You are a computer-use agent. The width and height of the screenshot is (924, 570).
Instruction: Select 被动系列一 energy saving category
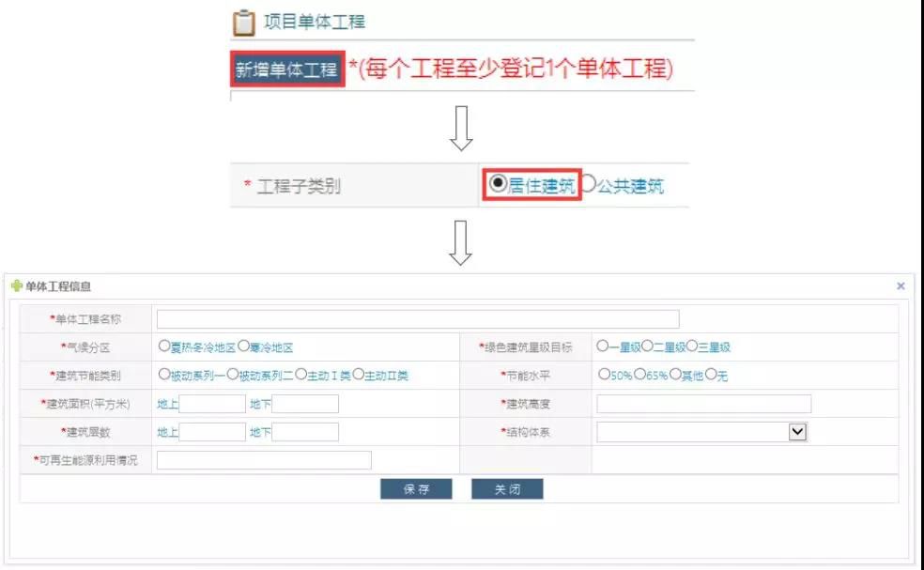point(164,375)
